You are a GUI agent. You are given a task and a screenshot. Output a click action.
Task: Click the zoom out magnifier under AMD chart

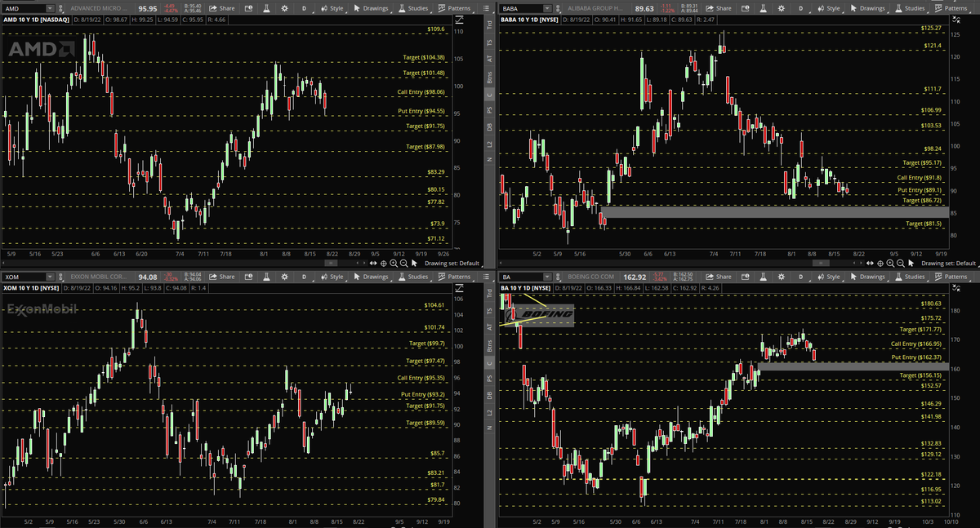[x=404, y=264]
